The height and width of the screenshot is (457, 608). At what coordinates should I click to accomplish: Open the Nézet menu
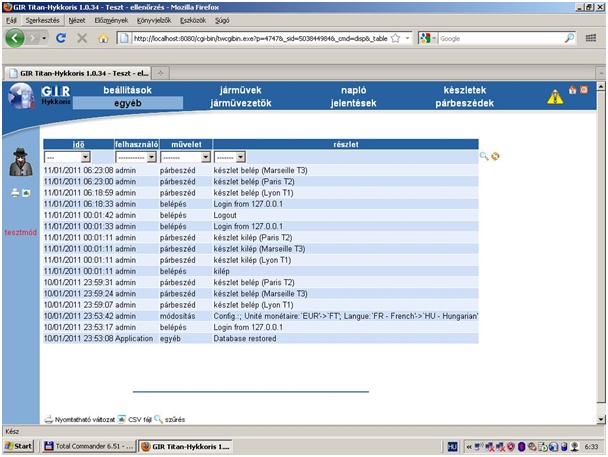click(76, 20)
